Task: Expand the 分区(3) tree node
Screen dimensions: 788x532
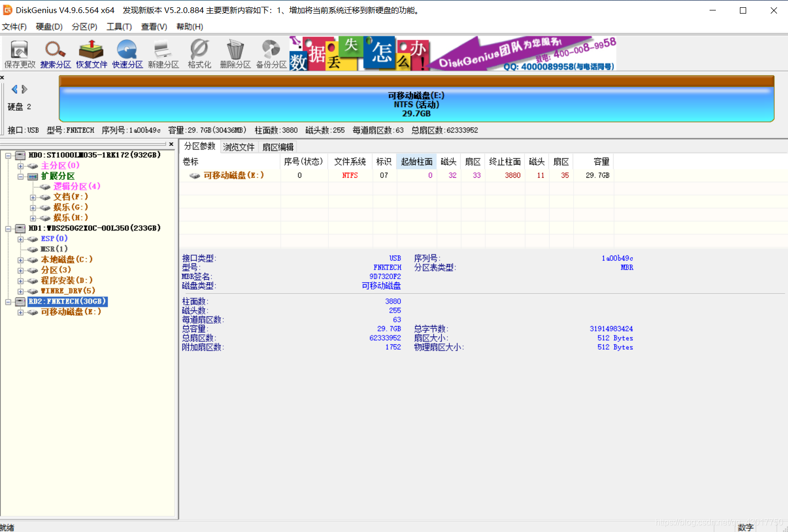Action: (20, 271)
